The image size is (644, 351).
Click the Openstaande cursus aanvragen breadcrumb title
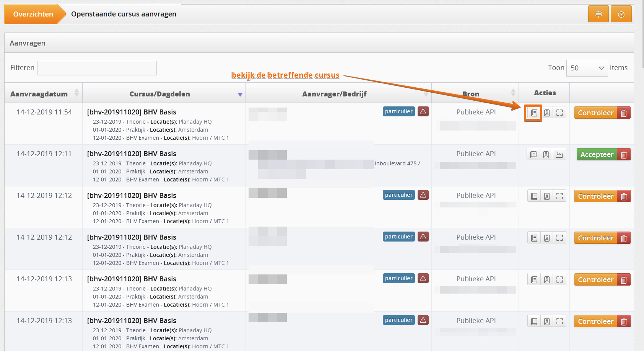click(x=124, y=14)
